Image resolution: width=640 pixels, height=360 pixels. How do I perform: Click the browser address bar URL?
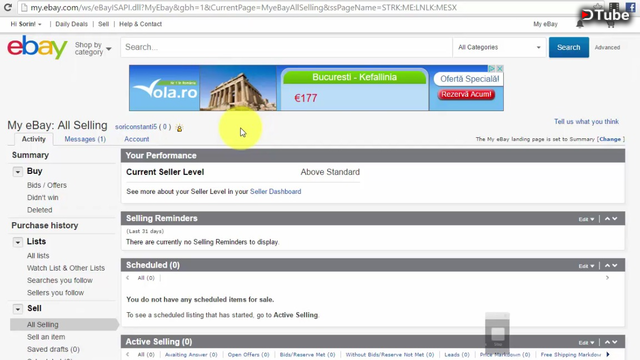244,7
